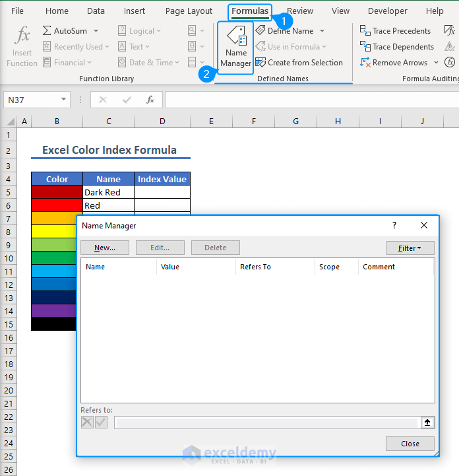
Task: Open the Recently Used functions list
Action: (76, 46)
